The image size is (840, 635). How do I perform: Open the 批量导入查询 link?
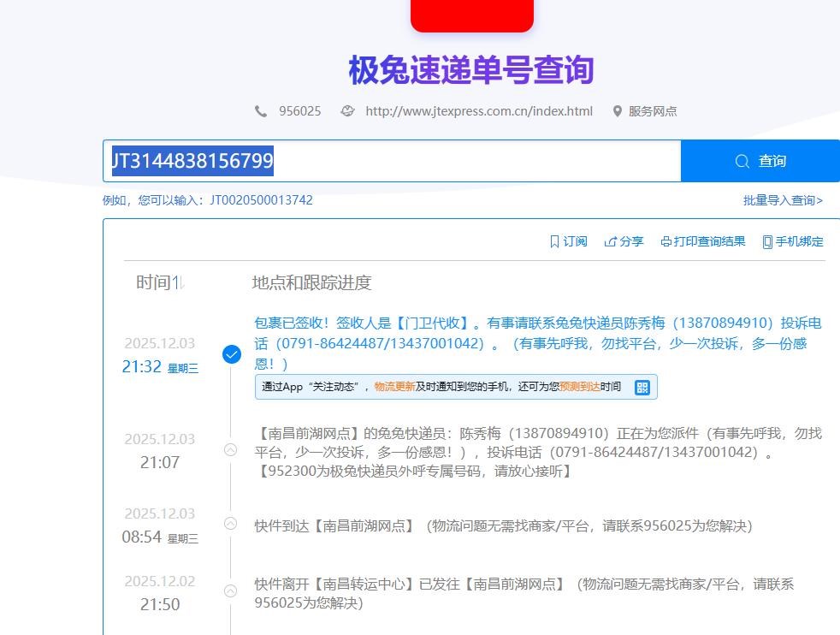click(783, 200)
